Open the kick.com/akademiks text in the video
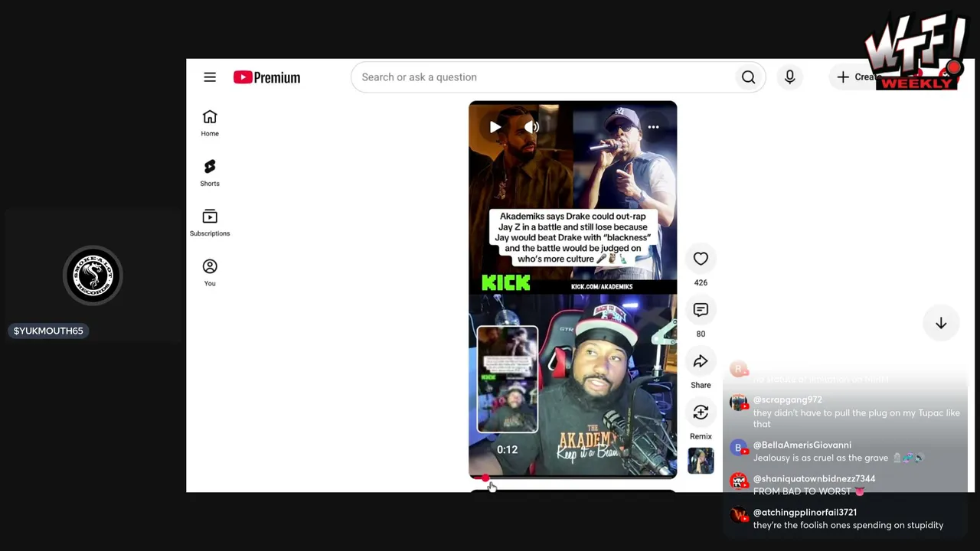Viewport: 980px width, 551px height. pyautogui.click(x=602, y=286)
